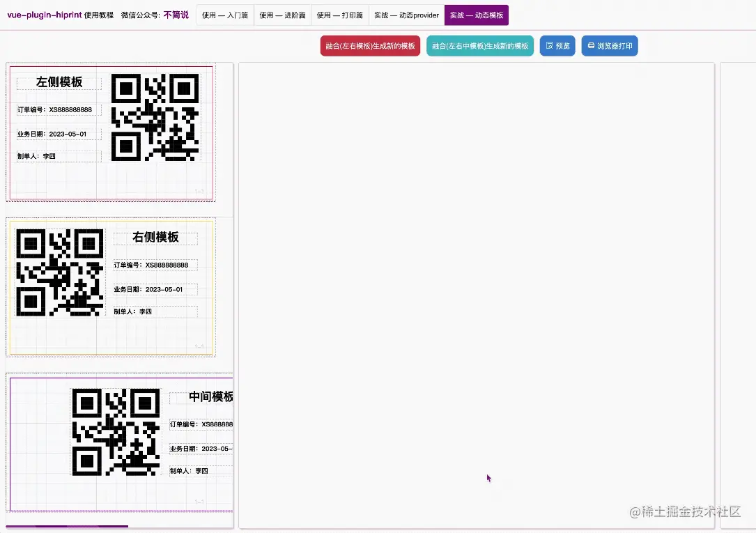The width and height of the screenshot is (756, 533).
Task: Click the red 融合(左右模板)生成新的模板 button
Action: (369, 45)
